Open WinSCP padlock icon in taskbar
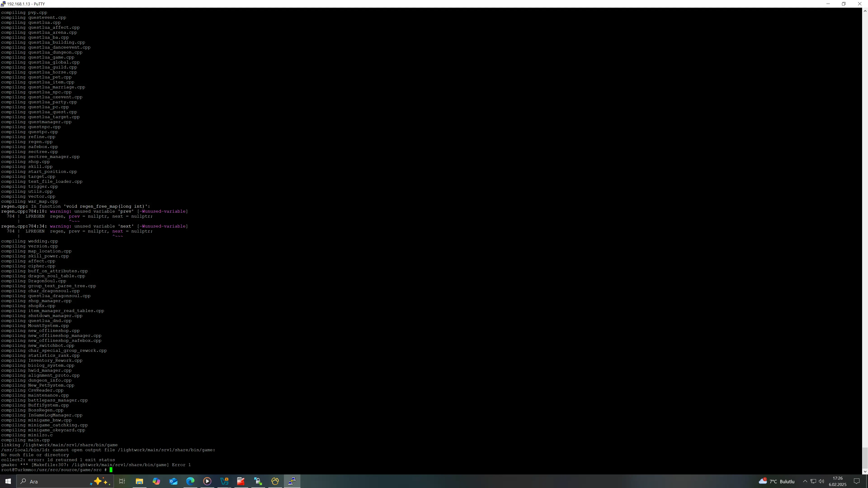The image size is (868, 488). 258,481
